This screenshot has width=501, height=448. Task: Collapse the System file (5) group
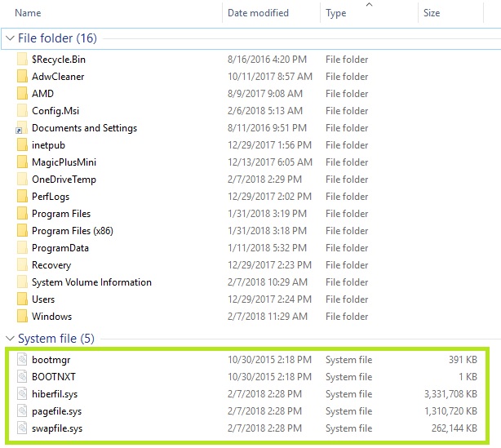click(x=10, y=339)
